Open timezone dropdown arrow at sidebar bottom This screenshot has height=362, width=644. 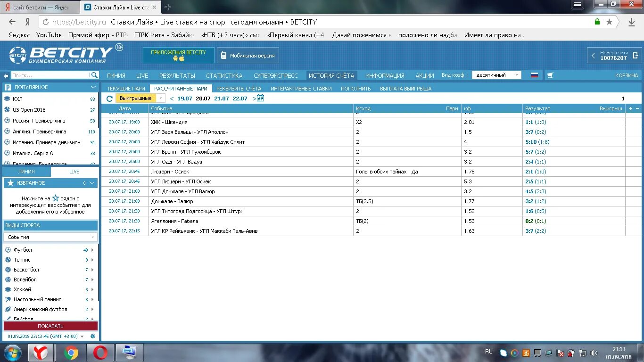[82, 337]
